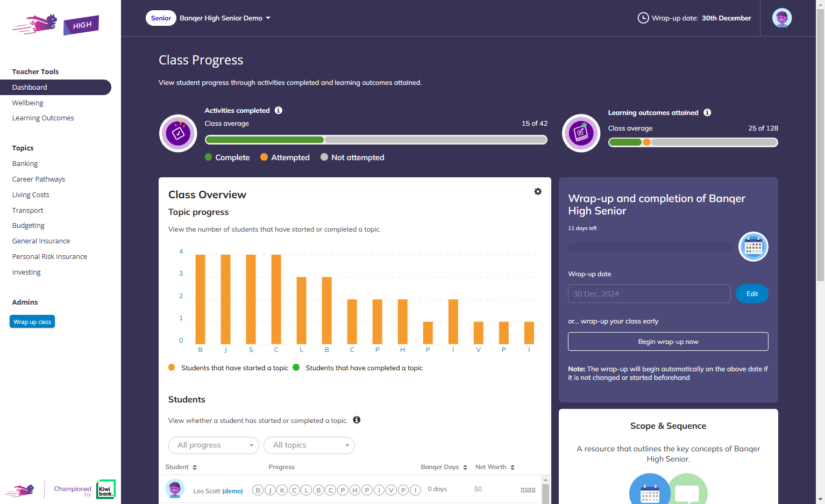Select the K topic circle for Leo Scott
This screenshot has height=504, width=825.
coord(282,490)
